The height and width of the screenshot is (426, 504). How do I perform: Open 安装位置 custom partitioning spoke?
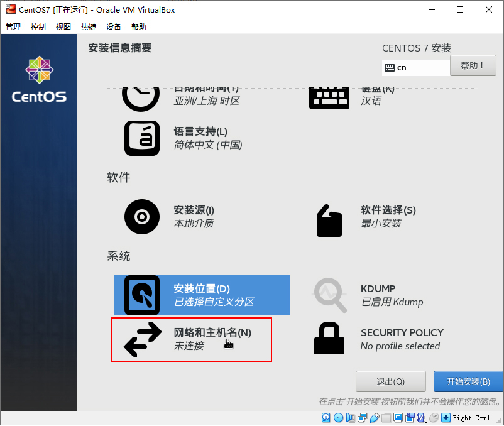(201, 295)
